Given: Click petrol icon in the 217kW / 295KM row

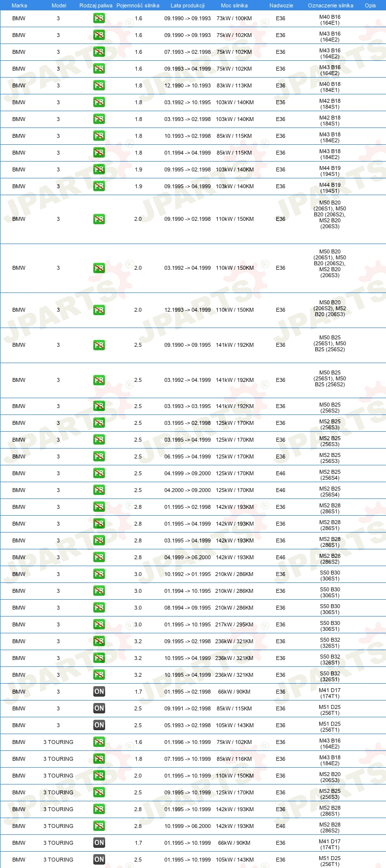Looking at the screenshot, I should point(99,624).
